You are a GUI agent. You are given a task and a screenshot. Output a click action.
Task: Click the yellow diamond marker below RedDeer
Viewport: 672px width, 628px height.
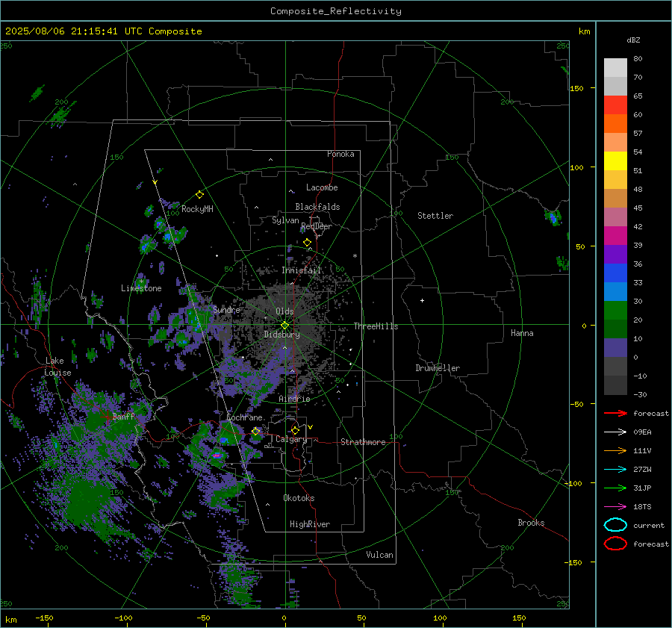[307, 243]
